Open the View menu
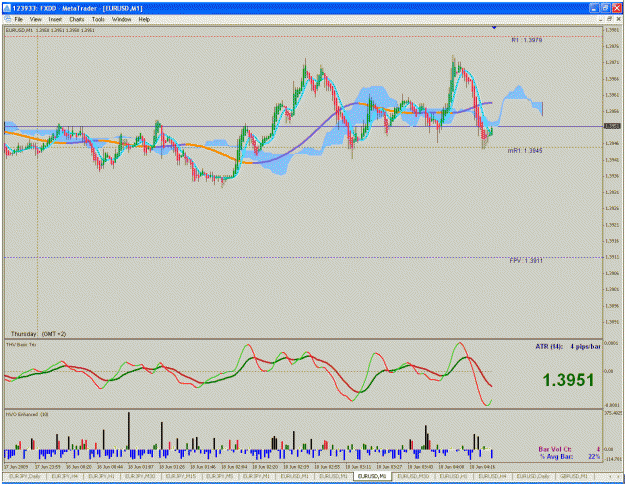The image size is (625, 484). 35,19
